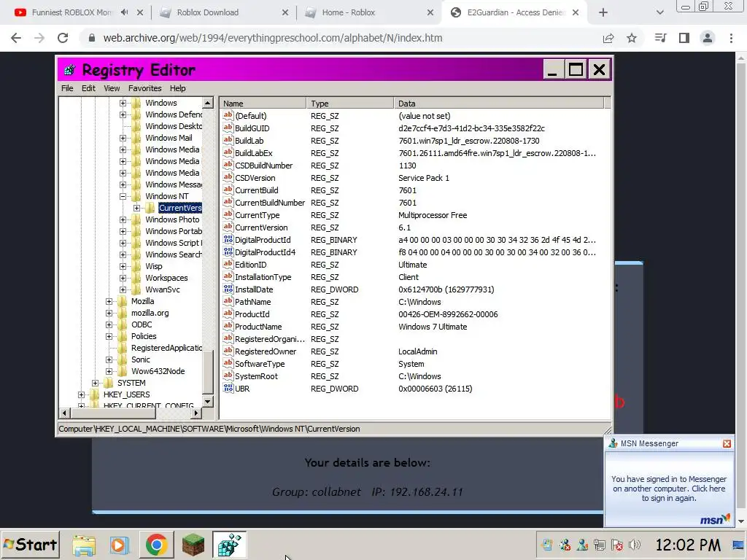Share this page from the address bar
The height and width of the screenshot is (560, 747).
point(608,38)
